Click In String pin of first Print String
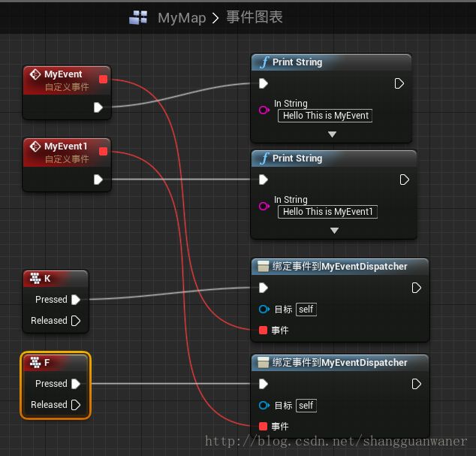This screenshot has width=476, height=456. click(x=264, y=110)
